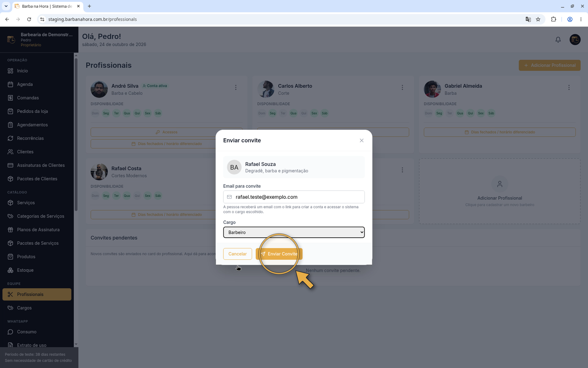Go to Estoque in the sidebar
The height and width of the screenshot is (368, 588).
(x=37, y=270)
